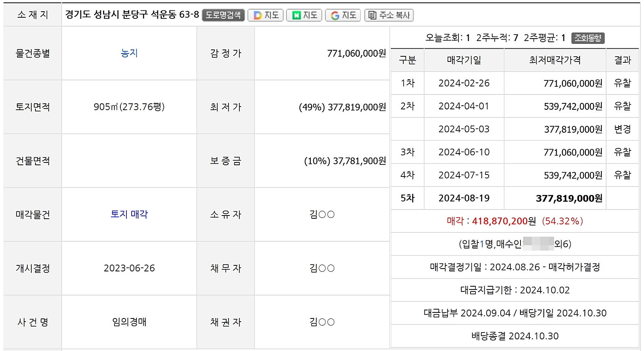This screenshot has width=644, height=351.
Task: Open the 토지 매각 link
Action: click(129, 214)
